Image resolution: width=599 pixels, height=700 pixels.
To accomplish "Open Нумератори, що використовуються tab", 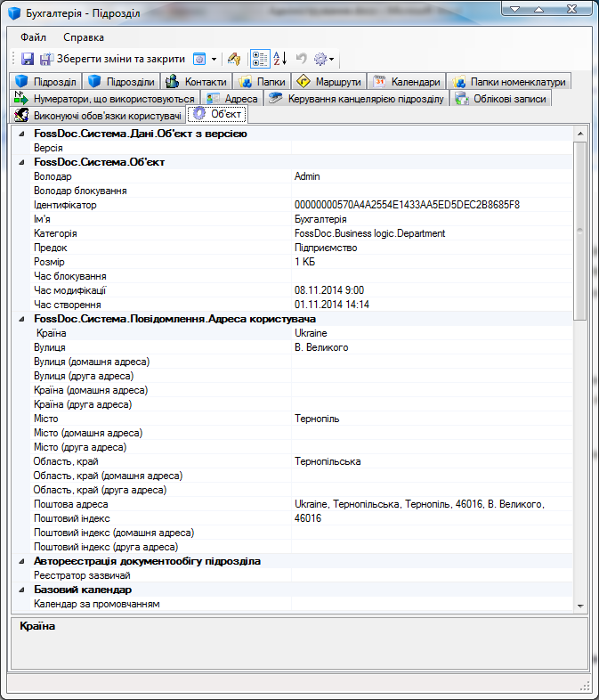I will [105, 99].
